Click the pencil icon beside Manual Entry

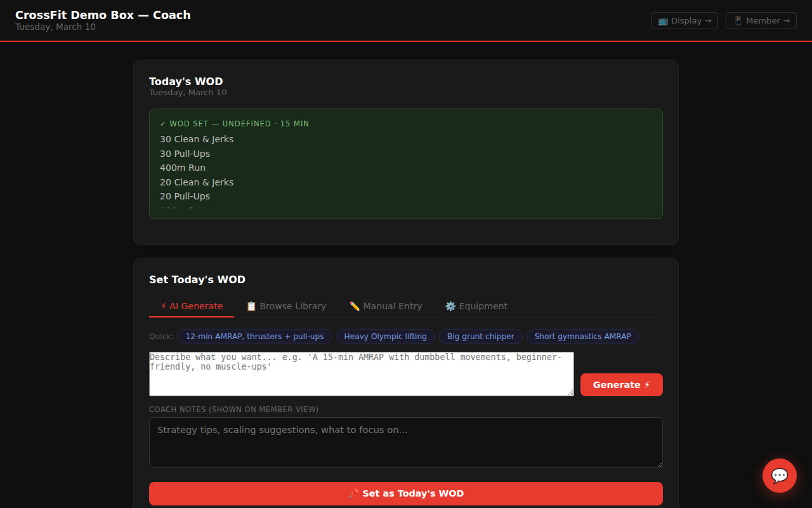pos(355,305)
